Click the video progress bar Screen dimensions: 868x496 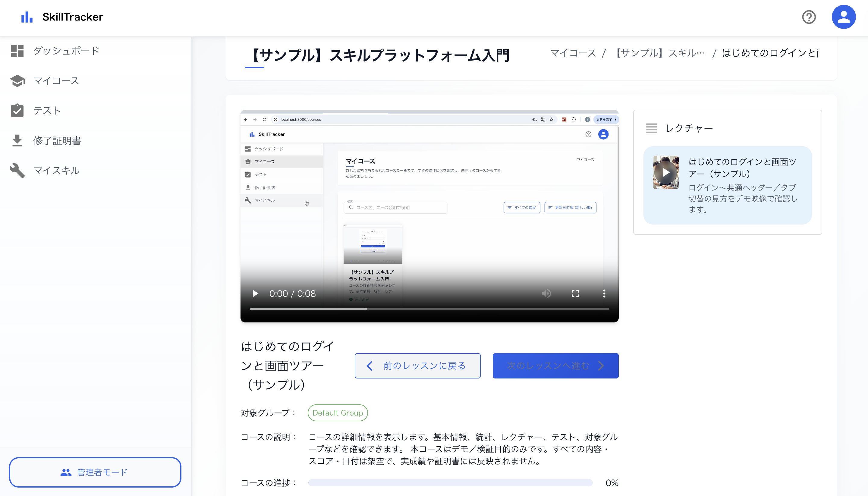[x=429, y=309]
